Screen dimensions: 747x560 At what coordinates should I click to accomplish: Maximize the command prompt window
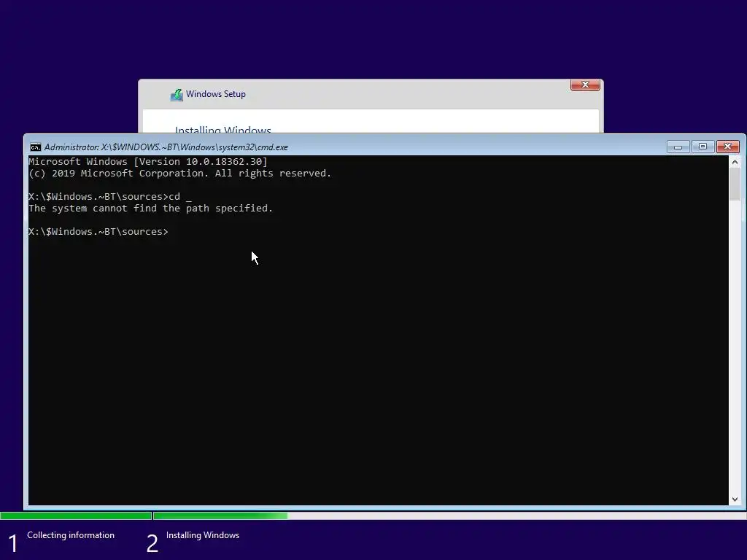(703, 147)
